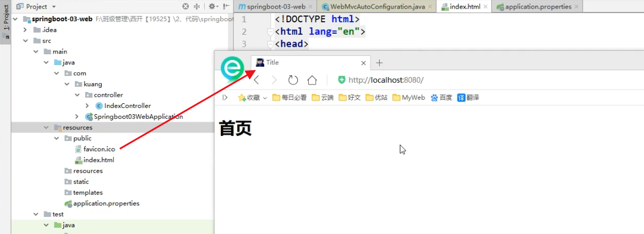Screen dimensions: 644x234
Task: Fold the html tag at line 2
Action: [271, 31]
